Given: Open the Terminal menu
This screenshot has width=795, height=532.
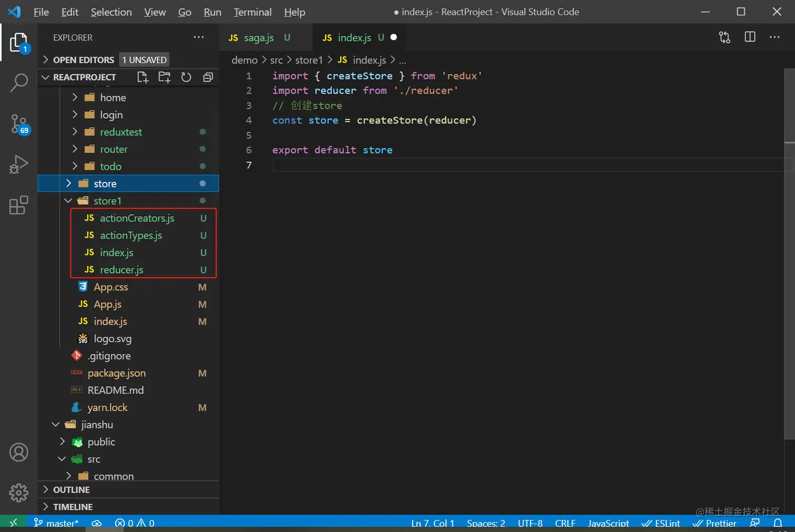Looking at the screenshot, I should pyautogui.click(x=252, y=12).
